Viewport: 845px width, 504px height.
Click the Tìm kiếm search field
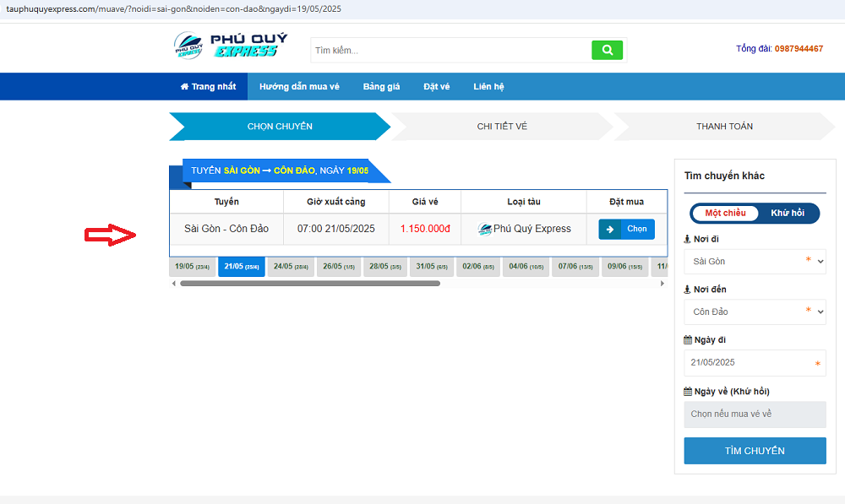[451, 50]
